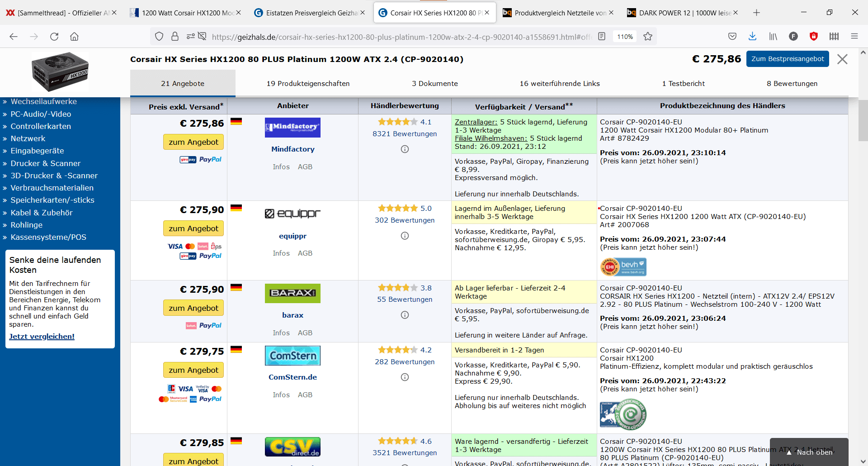This screenshot has height=466, width=868.
Task: Open the 19 Produkteigenschaften tab
Action: pyautogui.click(x=308, y=84)
